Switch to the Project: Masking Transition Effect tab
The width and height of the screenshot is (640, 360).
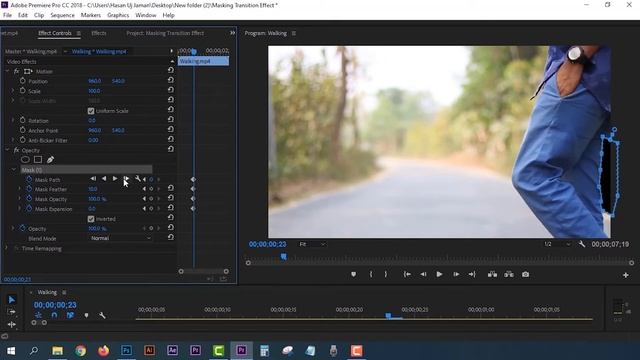point(165,33)
